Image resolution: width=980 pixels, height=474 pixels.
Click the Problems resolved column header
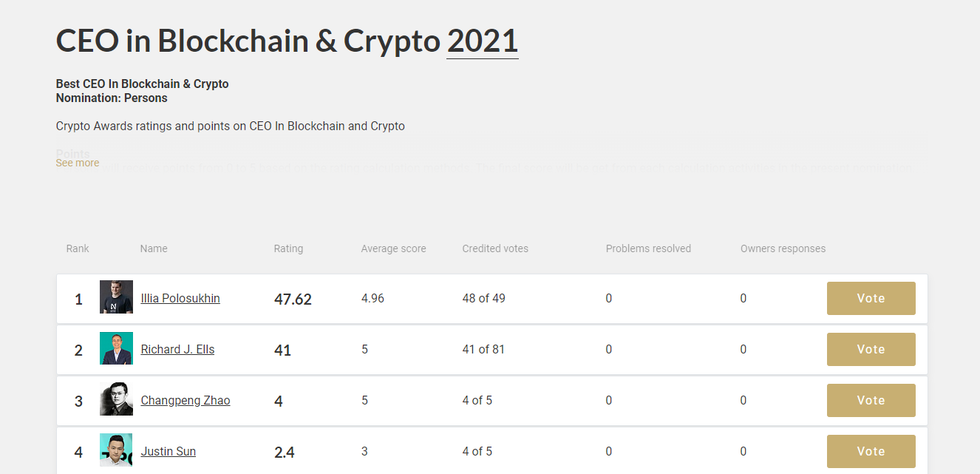click(648, 248)
